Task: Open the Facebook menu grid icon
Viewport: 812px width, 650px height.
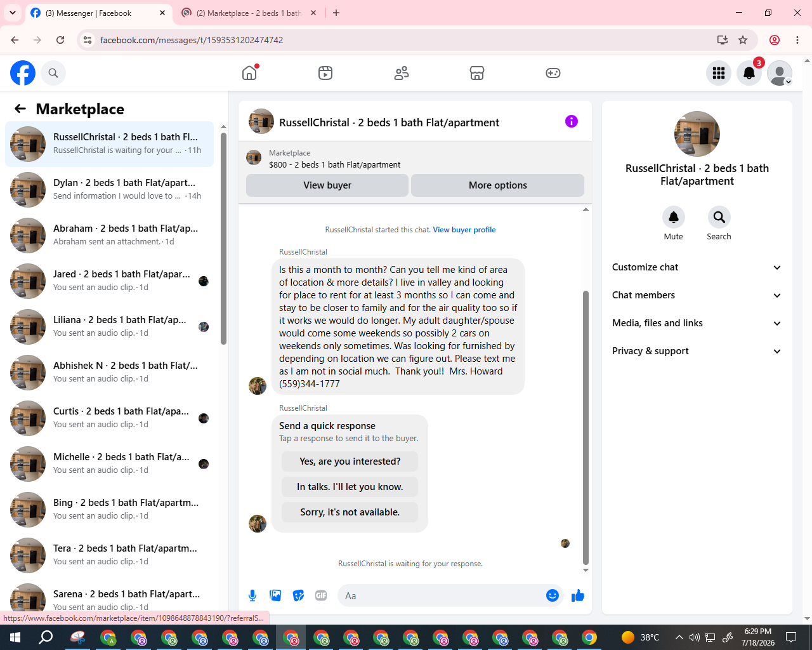Action: (x=719, y=73)
